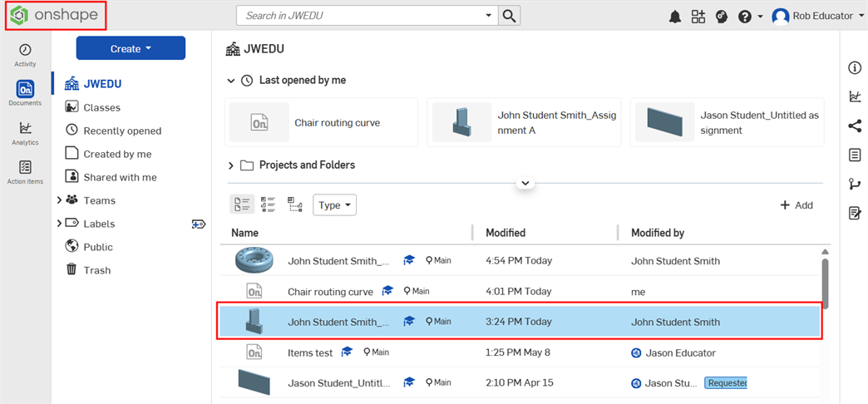868x404 pixels.
Task: Open the document list icon on right panel
Action: tap(855, 155)
